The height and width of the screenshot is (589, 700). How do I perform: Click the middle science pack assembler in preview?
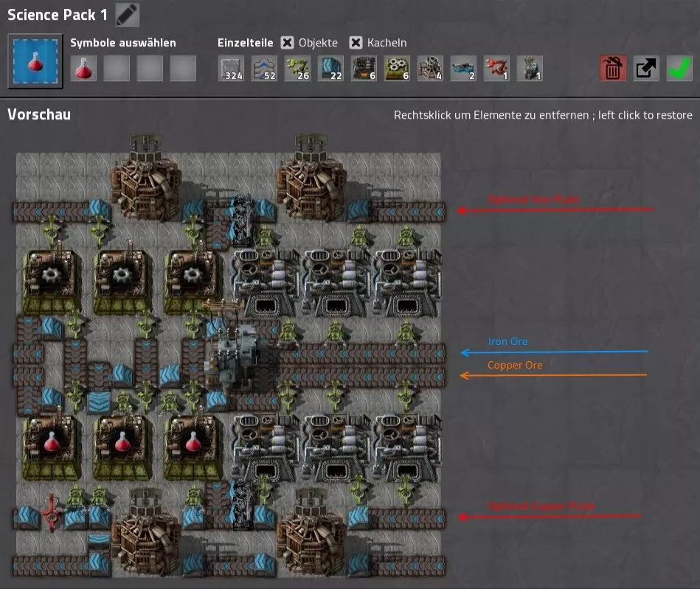(x=122, y=447)
